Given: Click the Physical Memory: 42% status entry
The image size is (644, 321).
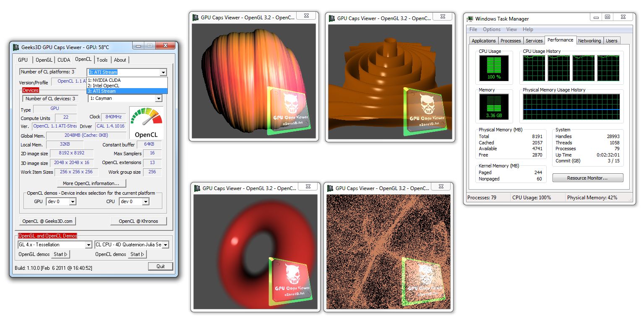Looking at the screenshot, I should (x=592, y=197).
